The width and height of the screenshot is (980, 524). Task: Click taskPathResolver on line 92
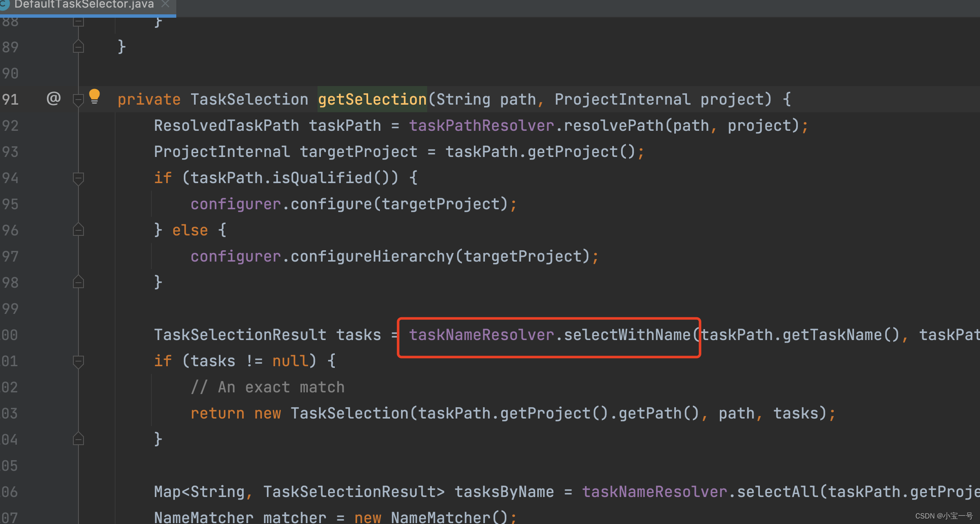[482, 126]
